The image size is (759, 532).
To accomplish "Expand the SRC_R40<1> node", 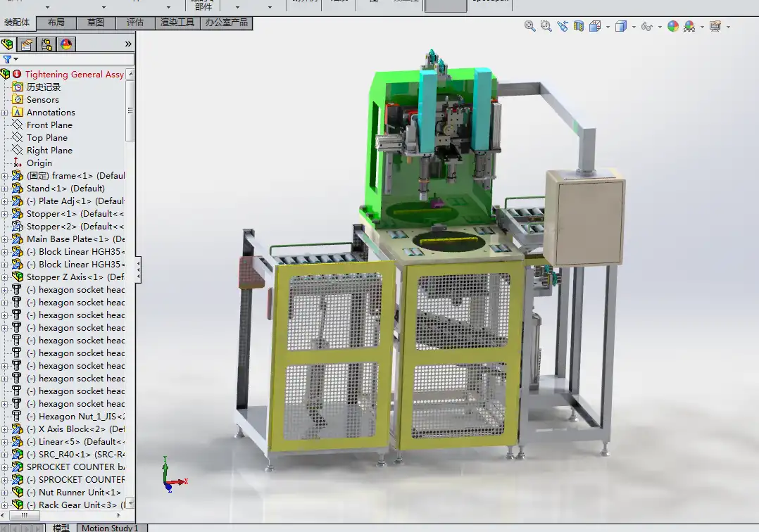I will tap(4, 455).
